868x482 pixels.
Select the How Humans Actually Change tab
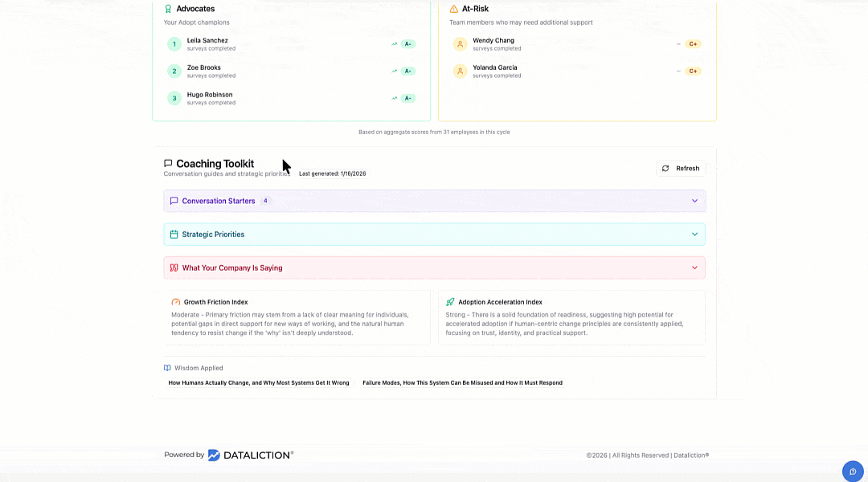[258, 383]
